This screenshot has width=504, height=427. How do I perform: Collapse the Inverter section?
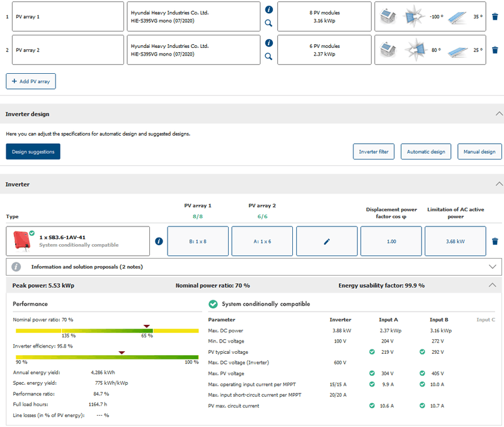[x=499, y=184]
